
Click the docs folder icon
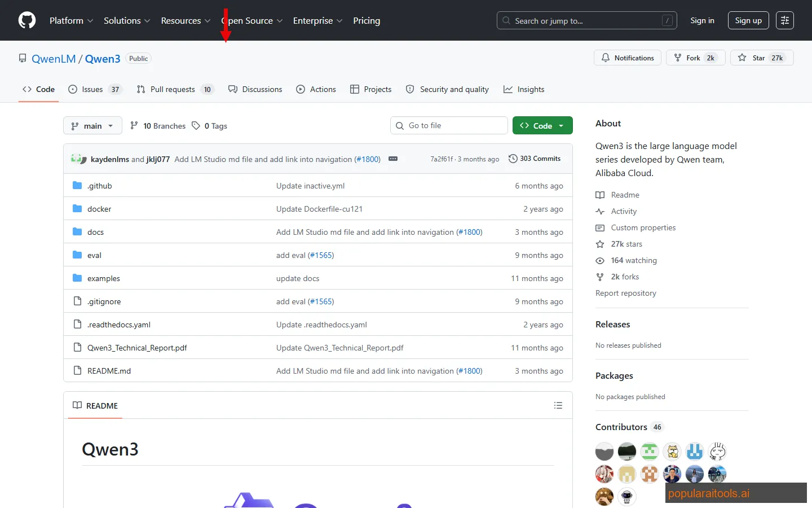click(x=77, y=231)
